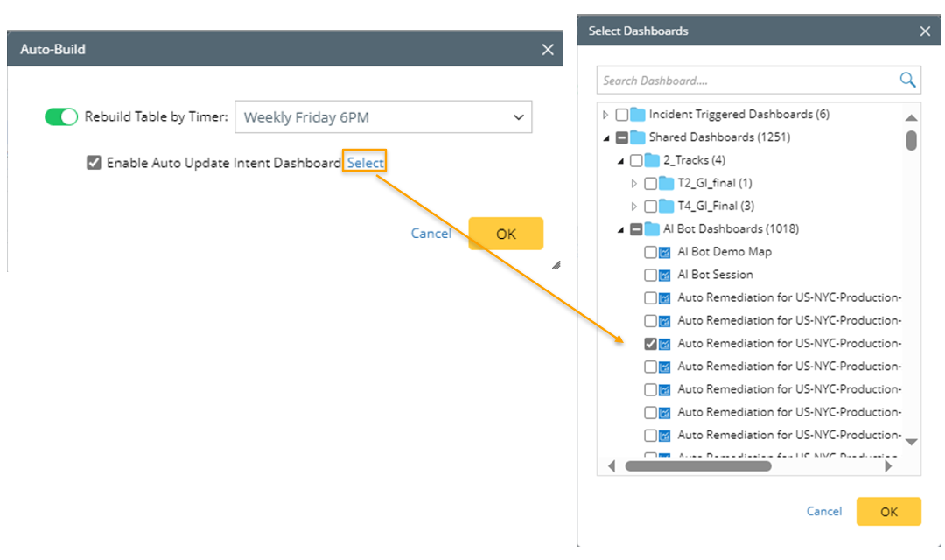Click the AI Bot Session dashboard icon
This screenshot has width=945, height=560.
point(664,275)
